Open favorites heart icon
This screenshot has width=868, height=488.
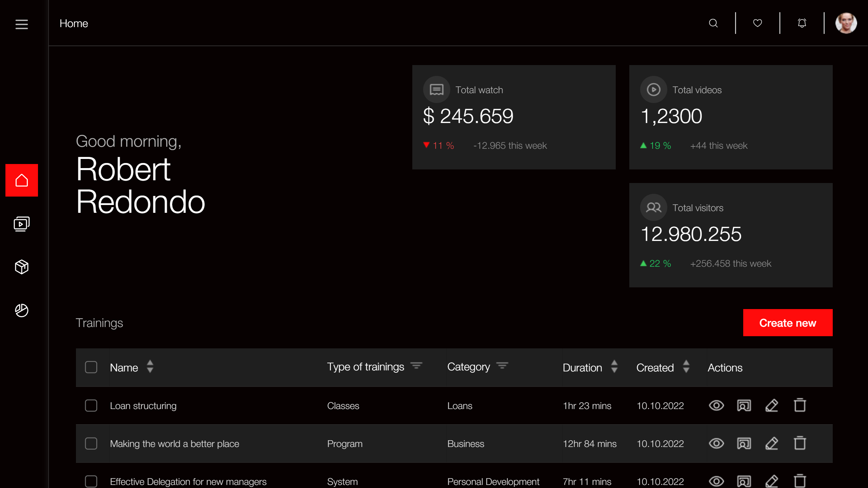click(x=757, y=23)
